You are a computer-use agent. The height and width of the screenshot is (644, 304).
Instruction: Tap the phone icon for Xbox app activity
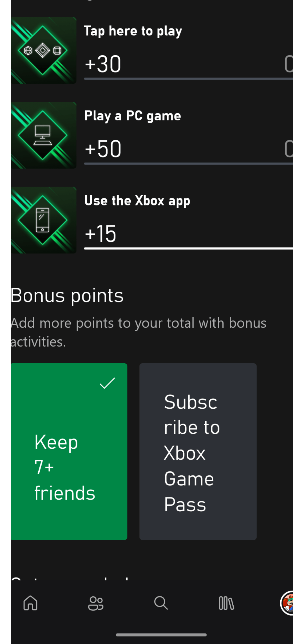pyautogui.click(x=44, y=220)
